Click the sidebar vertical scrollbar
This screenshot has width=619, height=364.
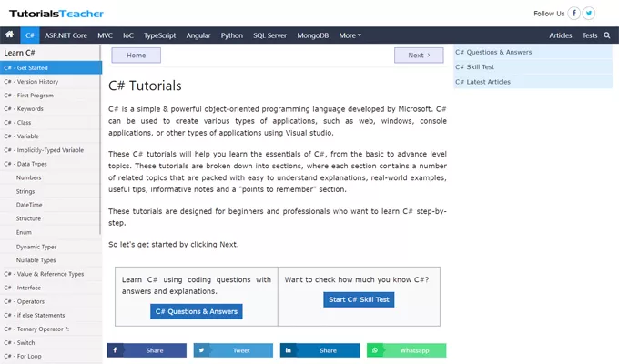(100, 140)
